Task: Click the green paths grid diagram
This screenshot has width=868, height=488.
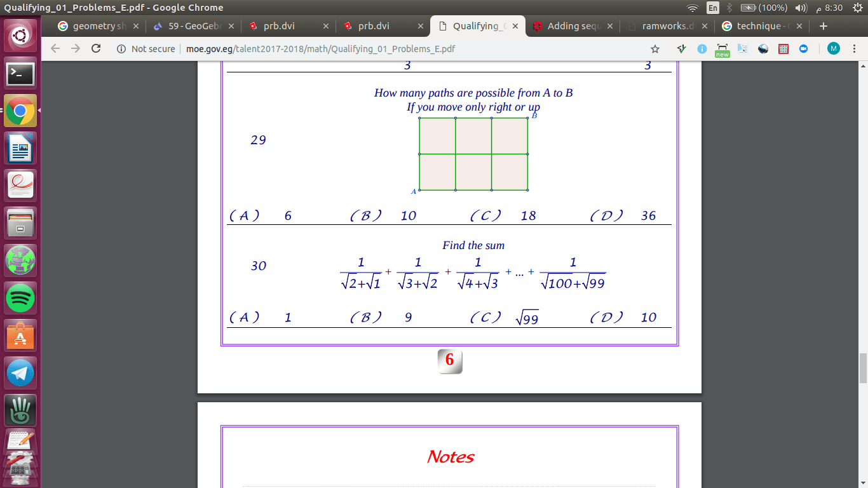Action: 473,154
